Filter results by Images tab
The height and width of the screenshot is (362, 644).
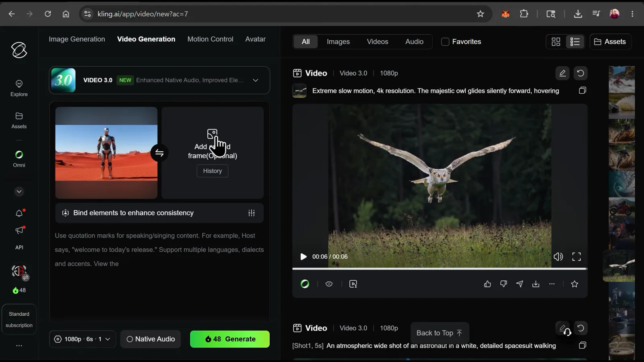click(x=338, y=41)
